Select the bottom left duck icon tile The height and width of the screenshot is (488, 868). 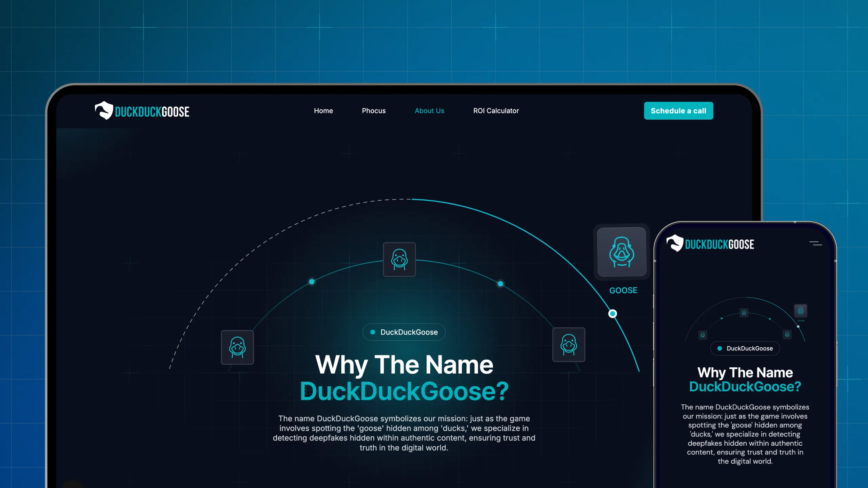tap(237, 347)
